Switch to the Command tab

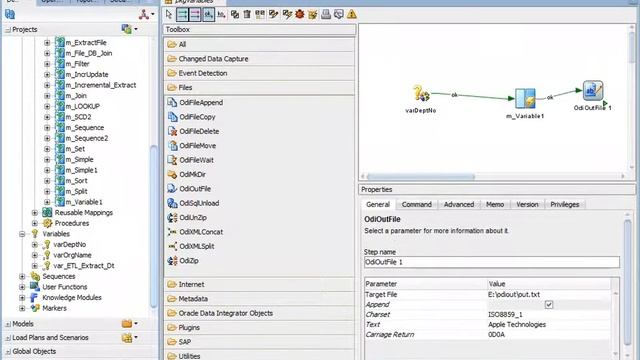pos(416,204)
